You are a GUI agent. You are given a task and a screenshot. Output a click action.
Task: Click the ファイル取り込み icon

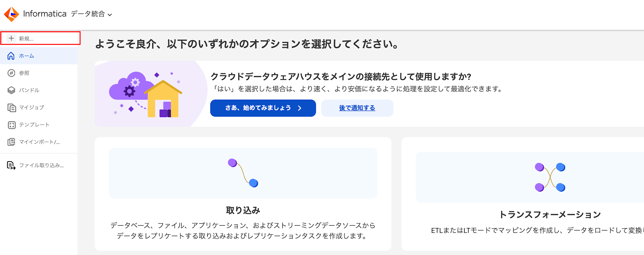click(x=11, y=165)
